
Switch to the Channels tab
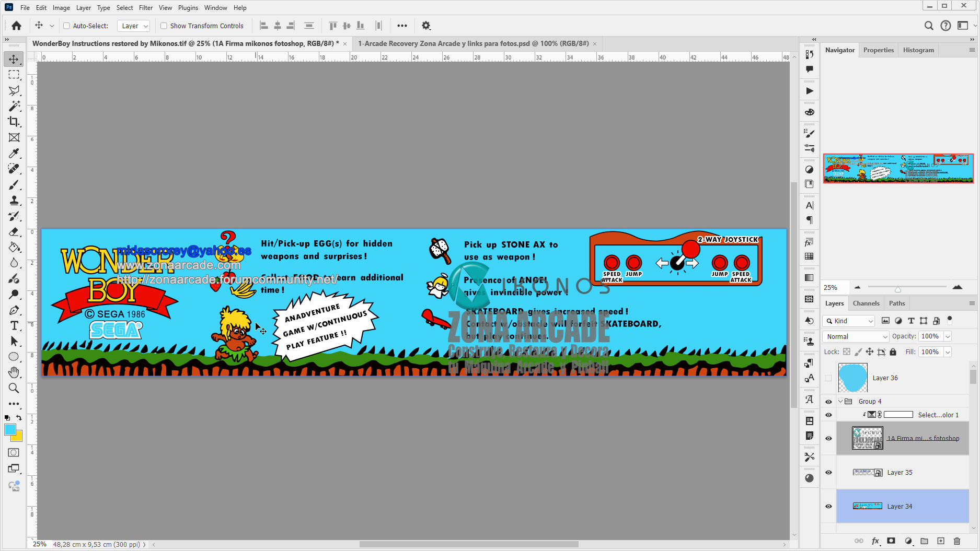click(x=866, y=303)
